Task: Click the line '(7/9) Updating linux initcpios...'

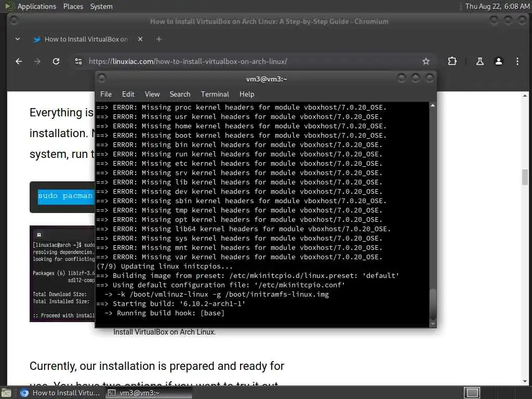Action: [x=165, y=267]
